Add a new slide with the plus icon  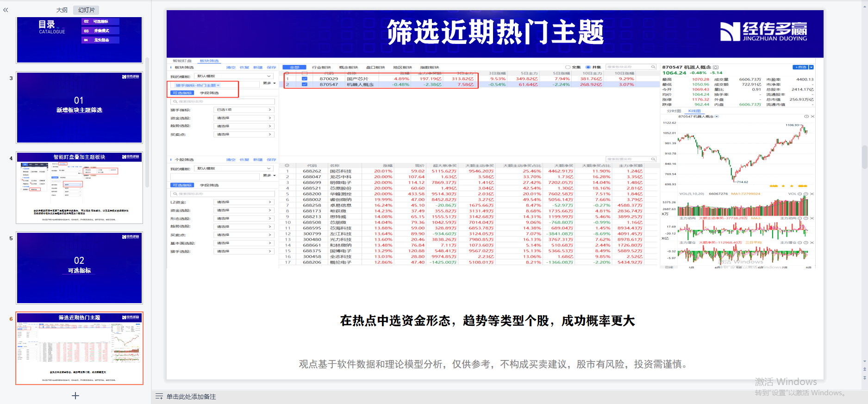(x=75, y=396)
